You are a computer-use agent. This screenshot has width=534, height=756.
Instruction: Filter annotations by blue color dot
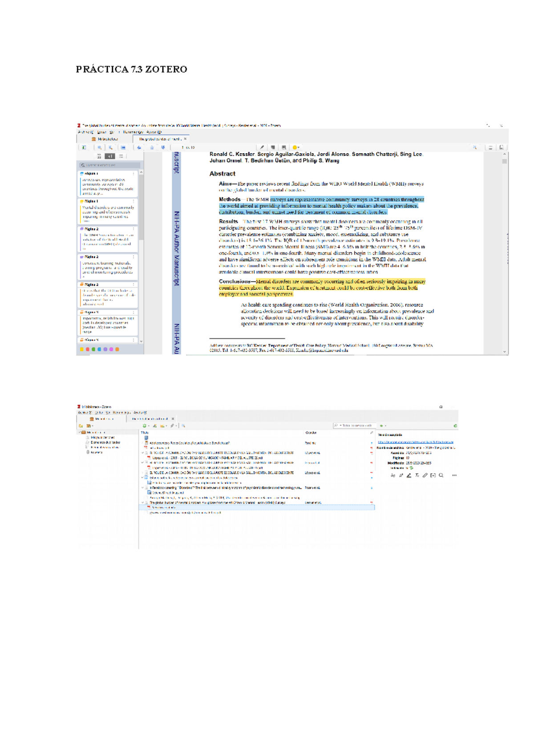tap(99, 350)
